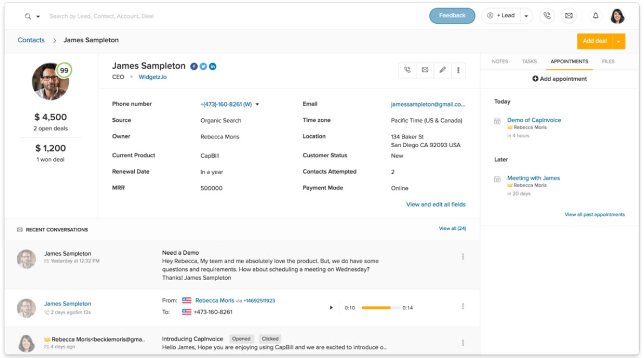Switch to the NOTES tab

(x=500, y=61)
